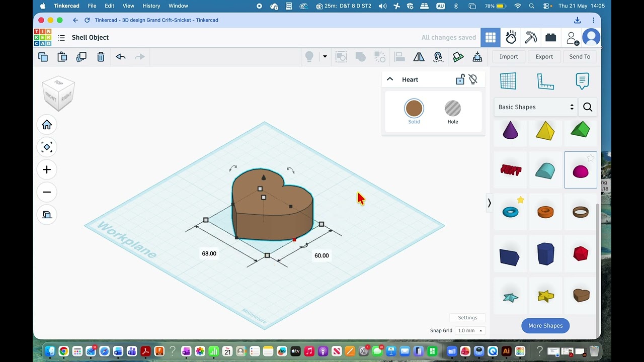Click the Paste clipboard icon
The width and height of the screenshot is (644, 362).
(x=62, y=57)
